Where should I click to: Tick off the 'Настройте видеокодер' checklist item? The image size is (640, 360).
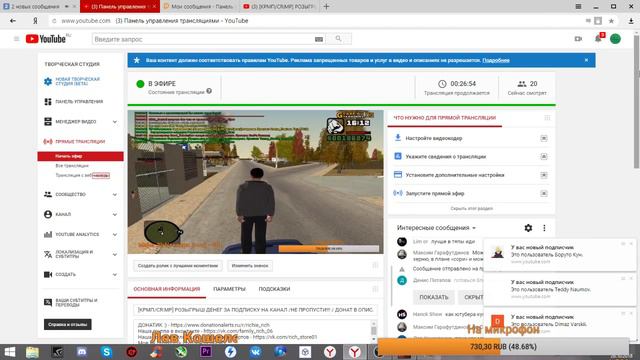click(544, 138)
